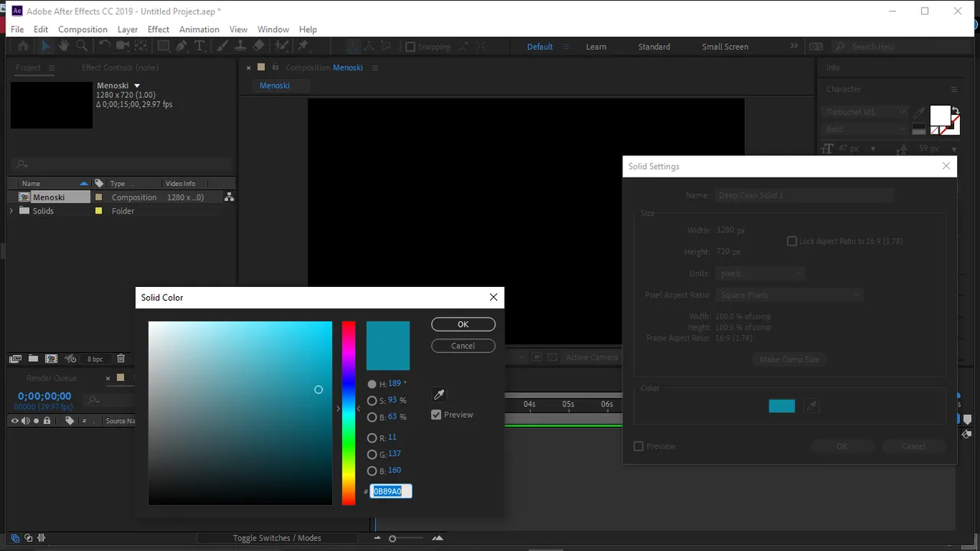
Task: Open the Effect menu
Action: (x=158, y=29)
